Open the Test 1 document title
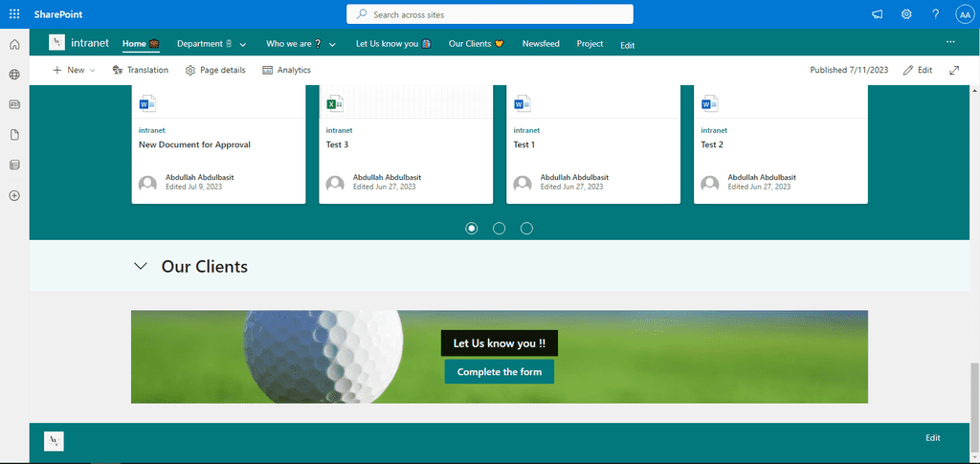This screenshot has width=980, height=464. point(524,144)
